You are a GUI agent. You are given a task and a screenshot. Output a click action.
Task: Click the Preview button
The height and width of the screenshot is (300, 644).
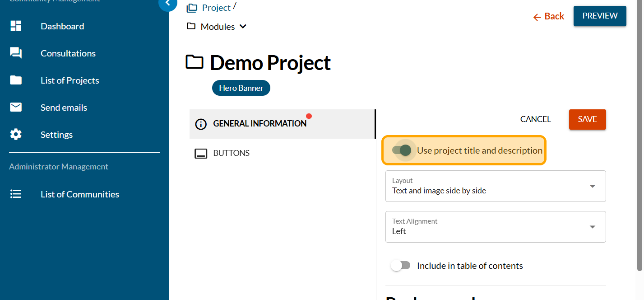[599, 16]
